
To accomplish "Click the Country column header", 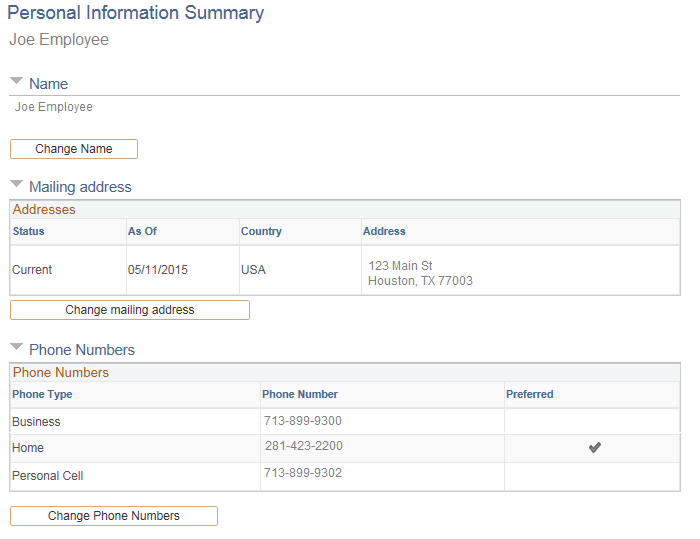I will (x=261, y=231).
